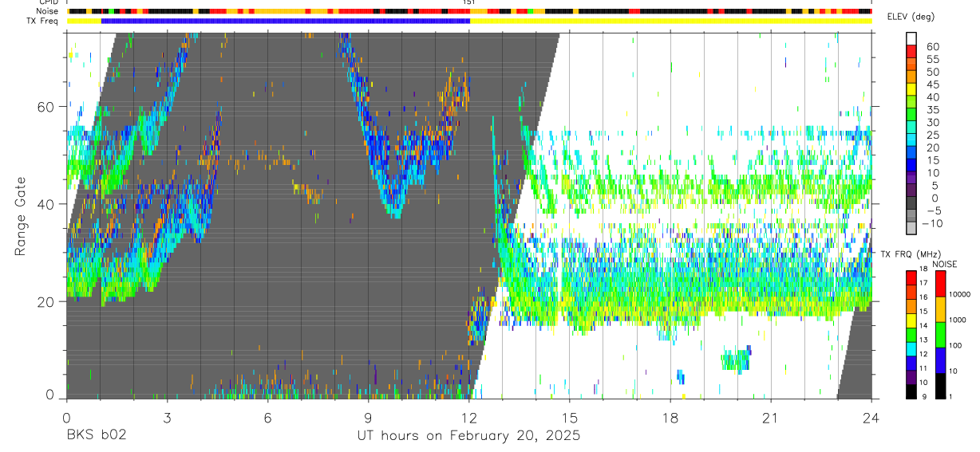Screen dimensions: 980x452
Task: Click the 55 label on ELEV scale
Action: [931, 60]
